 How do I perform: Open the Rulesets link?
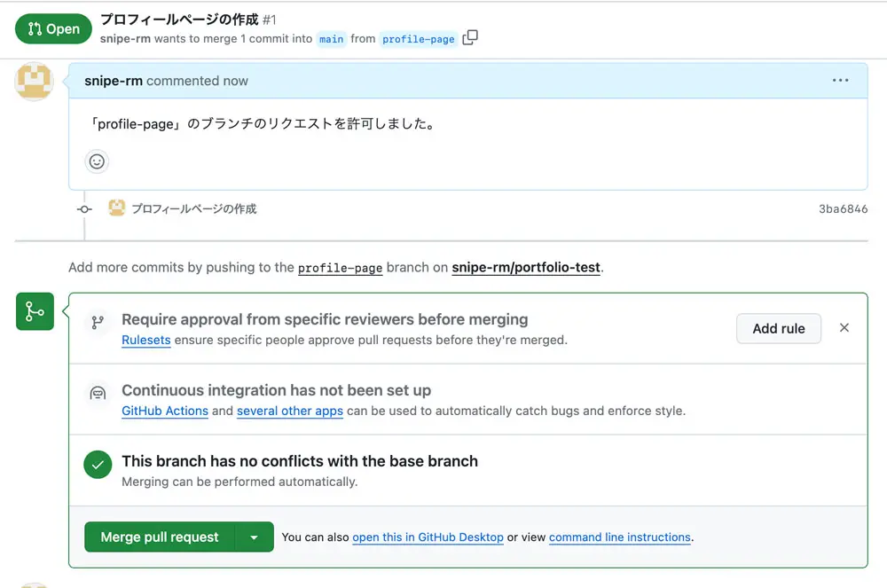(x=145, y=340)
